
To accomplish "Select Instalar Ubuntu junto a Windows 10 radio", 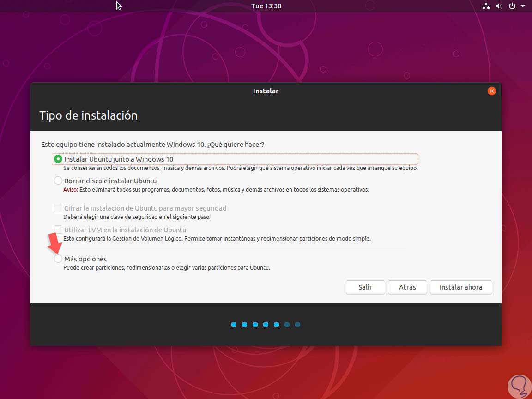I will coord(58,159).
